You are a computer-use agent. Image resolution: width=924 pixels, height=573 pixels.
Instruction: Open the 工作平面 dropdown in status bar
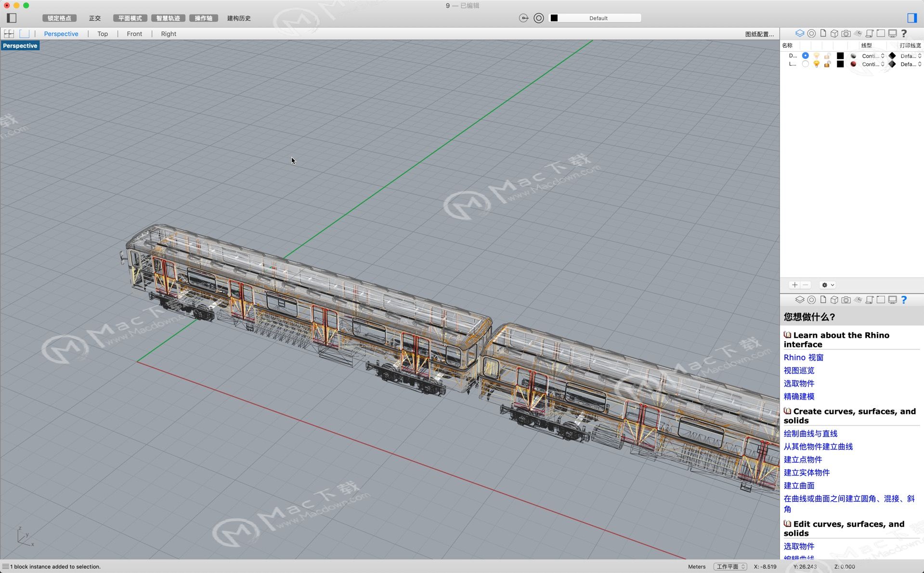coord(730,566)
